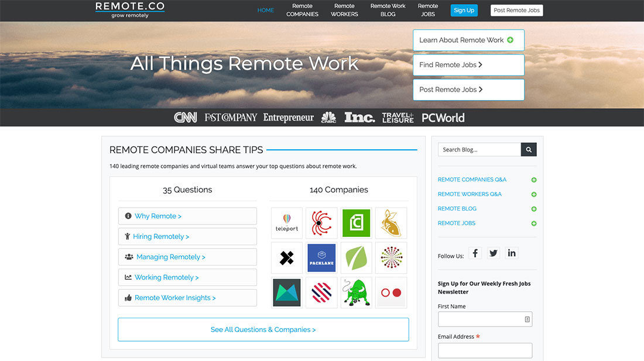Open the green leaf company logo

[x=356, y=257]
